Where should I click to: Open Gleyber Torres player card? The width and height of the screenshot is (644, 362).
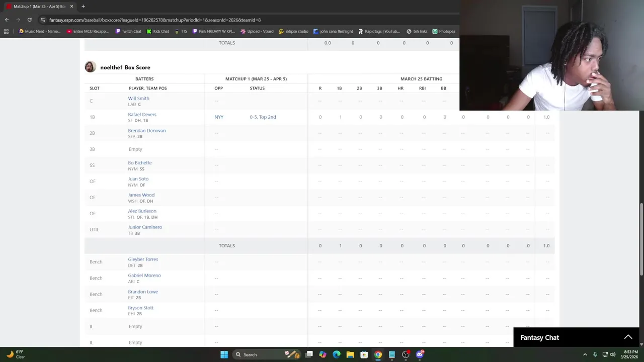[143, 259]
